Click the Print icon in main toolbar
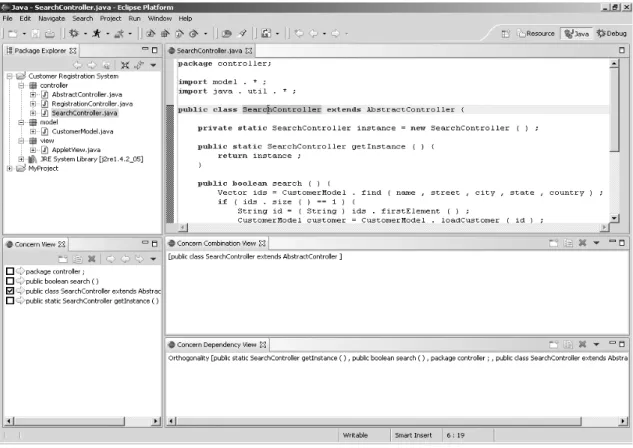633x448 pixels. 50,34
